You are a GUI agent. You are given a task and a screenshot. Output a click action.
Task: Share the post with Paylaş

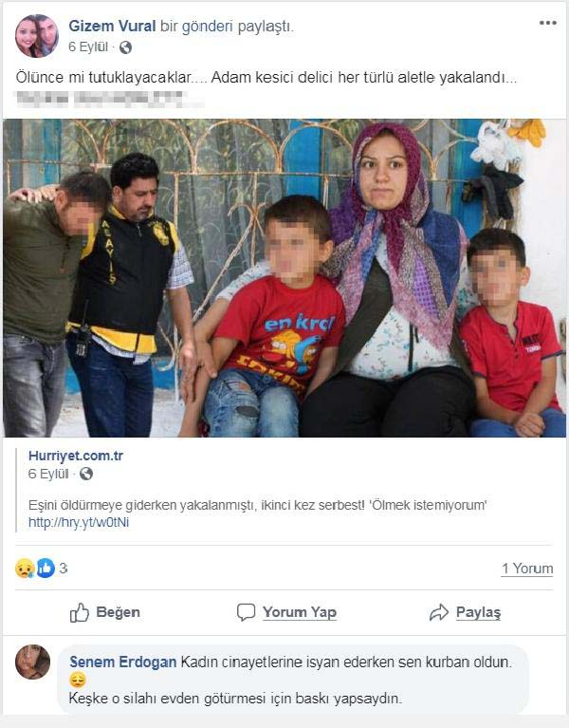click(465, 612)
